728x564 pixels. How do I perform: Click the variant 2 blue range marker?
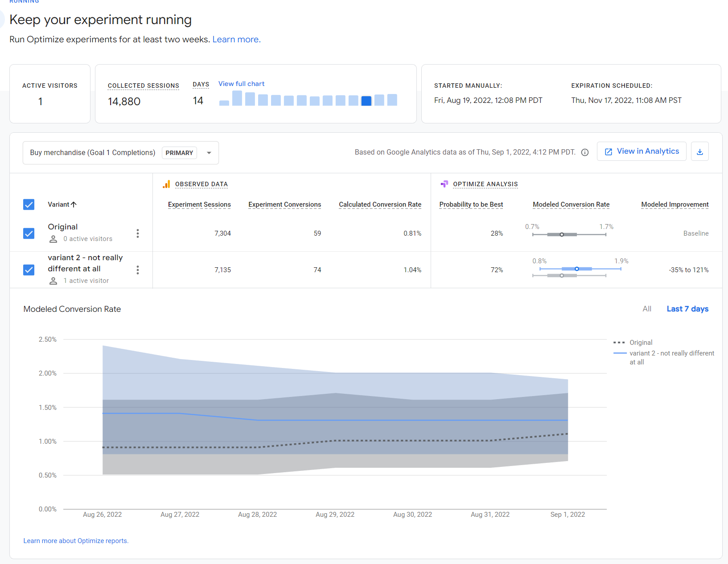[577, 269]
